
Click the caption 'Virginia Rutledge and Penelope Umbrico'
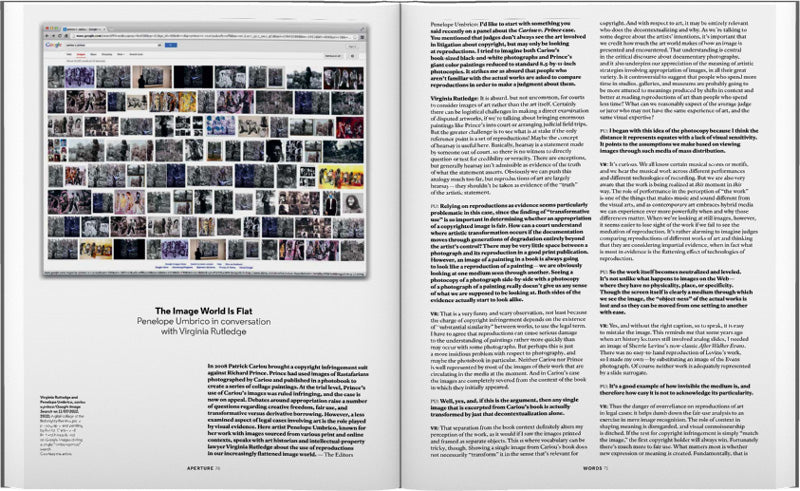59,399
